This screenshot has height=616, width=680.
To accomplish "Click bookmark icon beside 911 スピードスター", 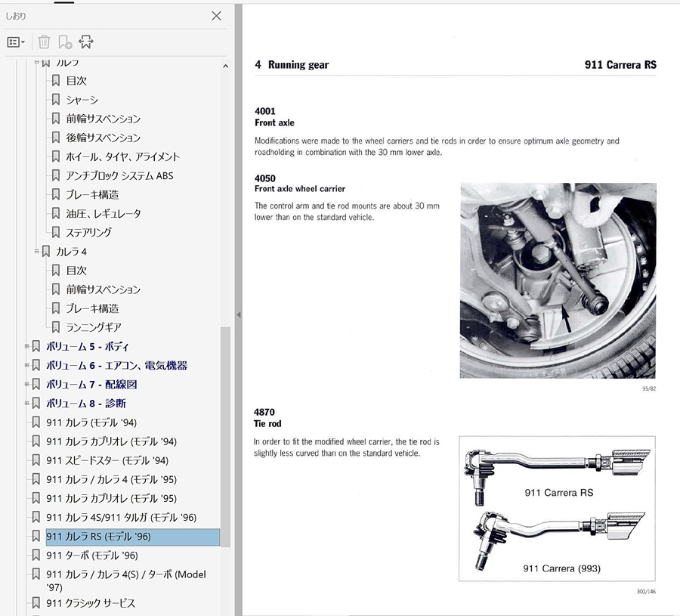I will tap(36, 460).
